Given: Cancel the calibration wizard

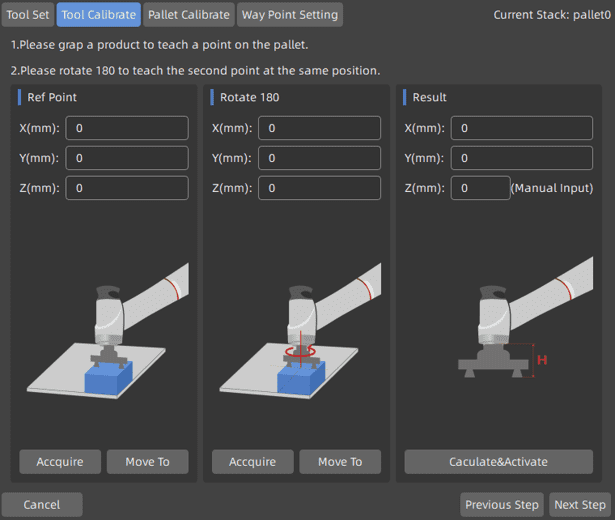Looking at the screenshot, I should pyautogui.click(x=42, y=504).
